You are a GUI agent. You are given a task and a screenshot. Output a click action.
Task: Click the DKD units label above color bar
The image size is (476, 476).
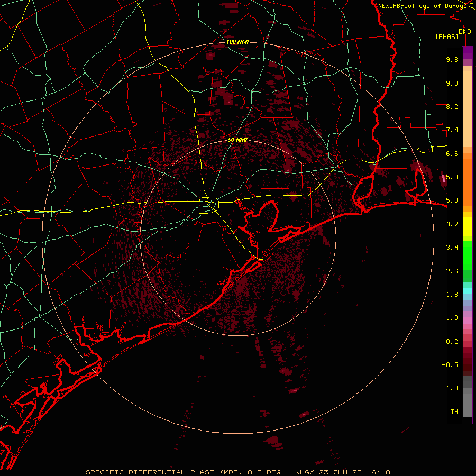click(x=465, y=32)
